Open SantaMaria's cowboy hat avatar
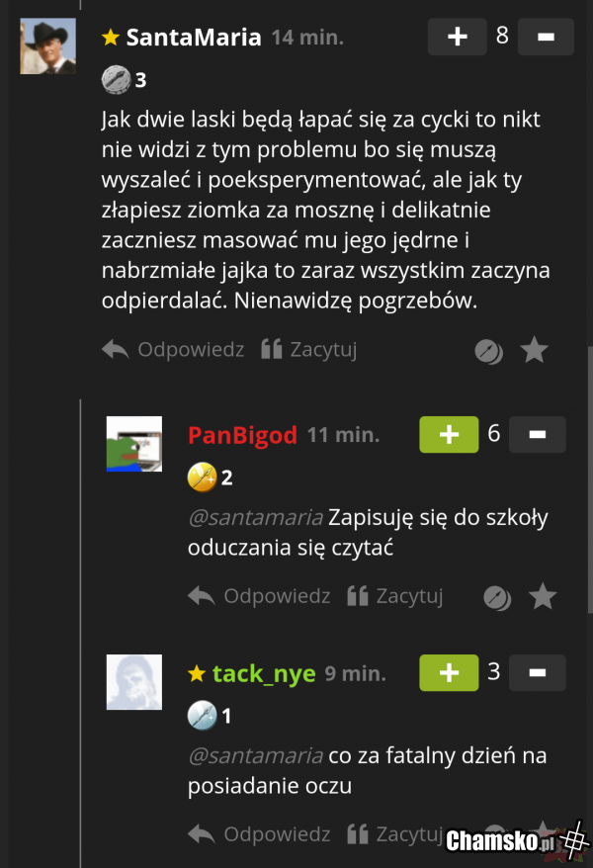The height and width of the screenshot is (868, 593). coord(48,45)
